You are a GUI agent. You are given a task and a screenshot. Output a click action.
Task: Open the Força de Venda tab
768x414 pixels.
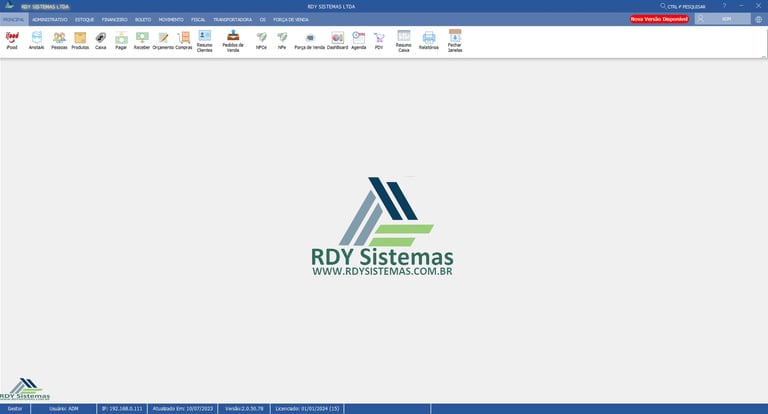(291, 20)
